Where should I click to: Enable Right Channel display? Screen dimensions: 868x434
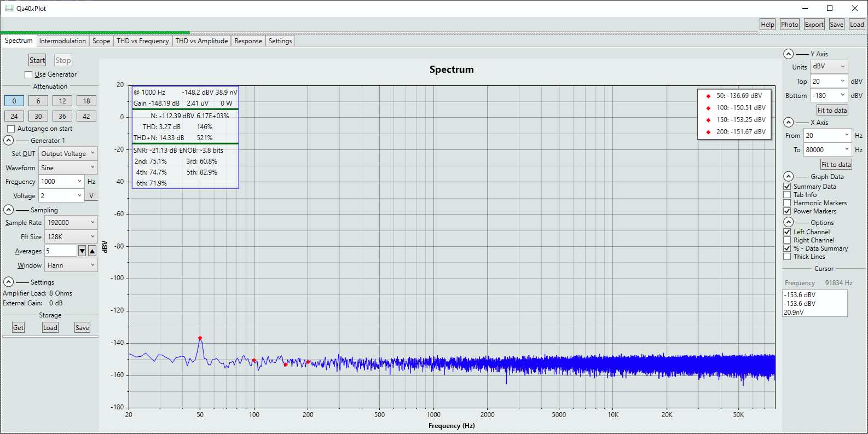pos(787,240)
